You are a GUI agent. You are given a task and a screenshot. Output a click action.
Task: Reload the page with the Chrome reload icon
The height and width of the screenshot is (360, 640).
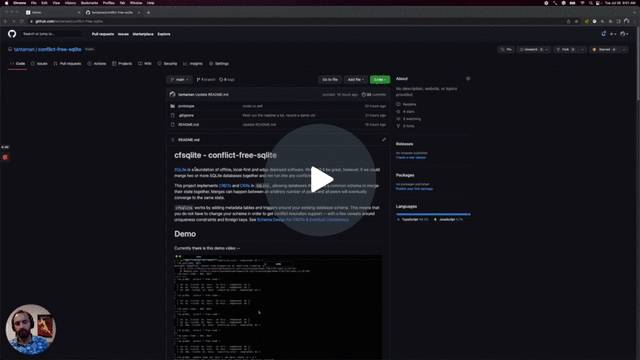tap(22, 21)
